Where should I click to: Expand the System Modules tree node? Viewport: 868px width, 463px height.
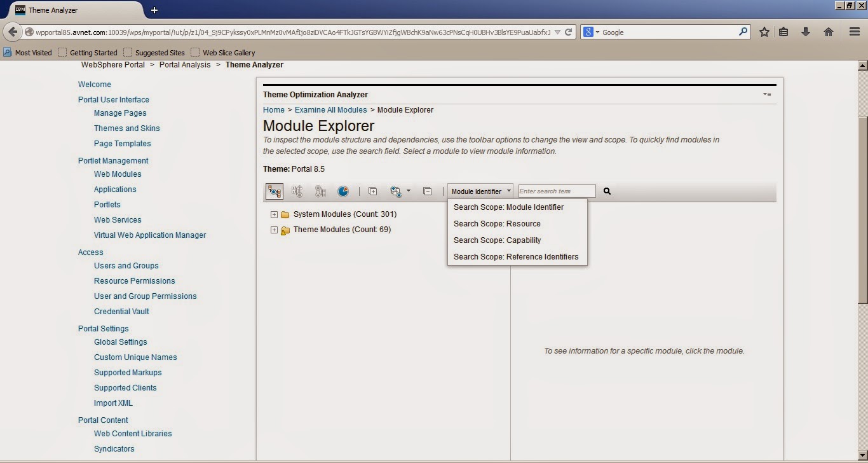[x=274, y=214]
